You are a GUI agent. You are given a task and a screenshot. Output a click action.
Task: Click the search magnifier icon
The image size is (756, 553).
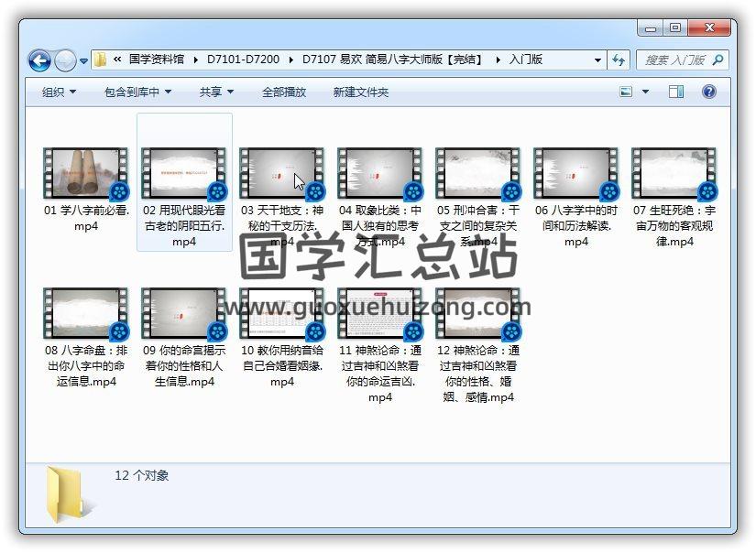[718, 60]
